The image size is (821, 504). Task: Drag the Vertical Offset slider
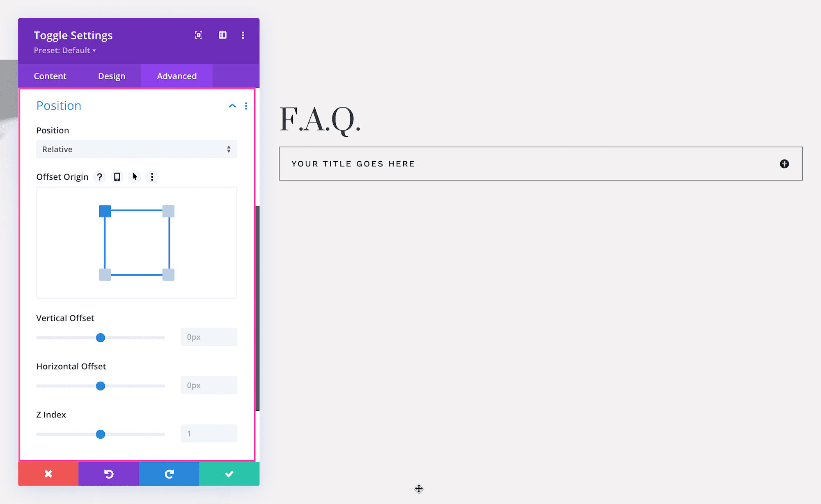tap(100, 337)
